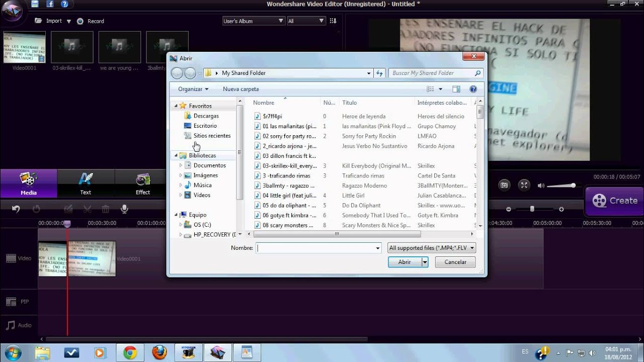Mute the preview with the speaker icon
Image resolution: width=644 pixels, height=362 pixels.
click(x=541, y=186)
